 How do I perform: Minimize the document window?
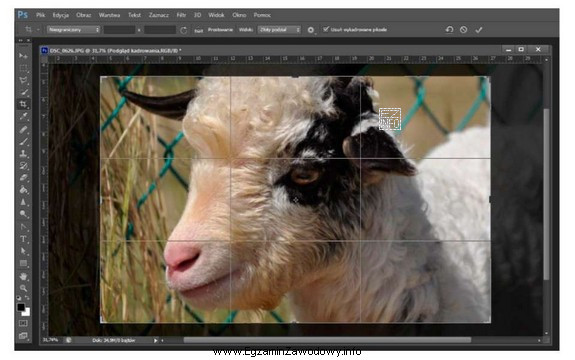(x=508, y=49)
